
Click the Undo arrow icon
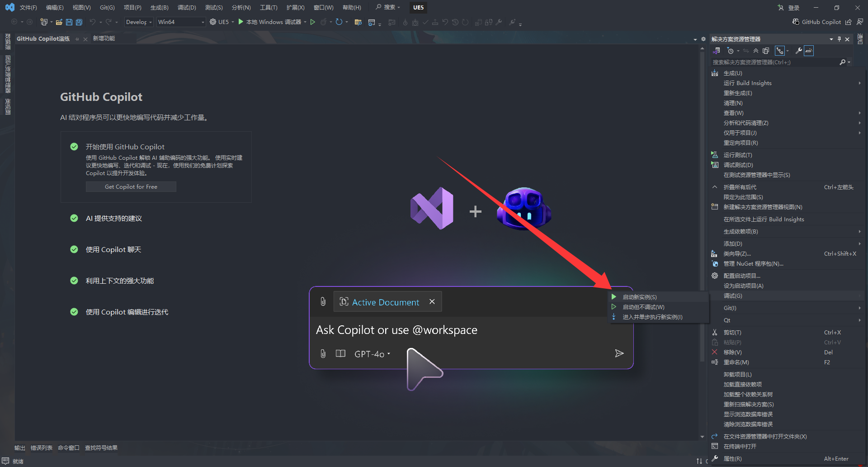93,22
